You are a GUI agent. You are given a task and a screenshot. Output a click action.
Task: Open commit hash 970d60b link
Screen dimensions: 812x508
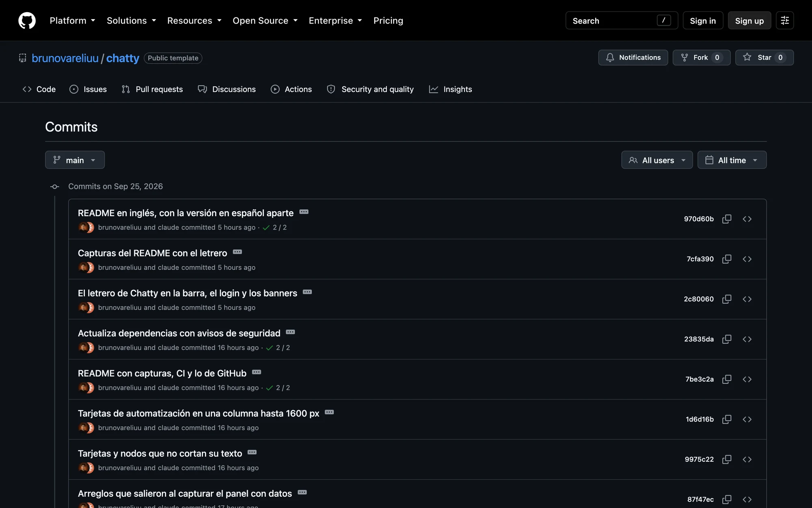pyautogui.click(x=699, y=219)
